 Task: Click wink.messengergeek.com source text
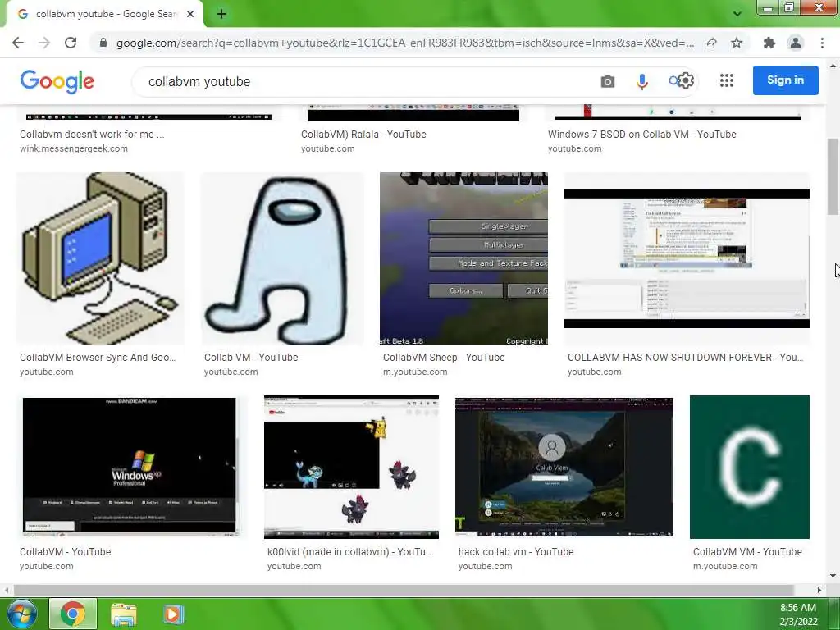click(74, 149)
